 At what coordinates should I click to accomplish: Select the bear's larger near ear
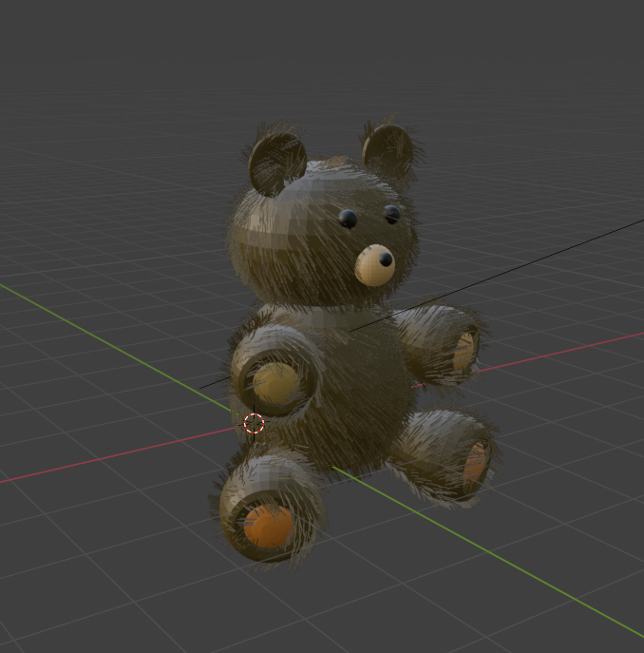(x=276, y=164)
